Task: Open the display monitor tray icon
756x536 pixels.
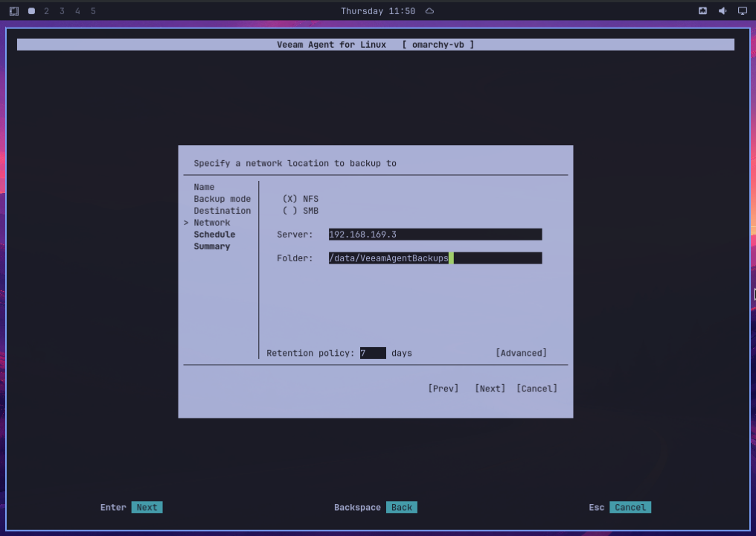Action: pos(743,10)
